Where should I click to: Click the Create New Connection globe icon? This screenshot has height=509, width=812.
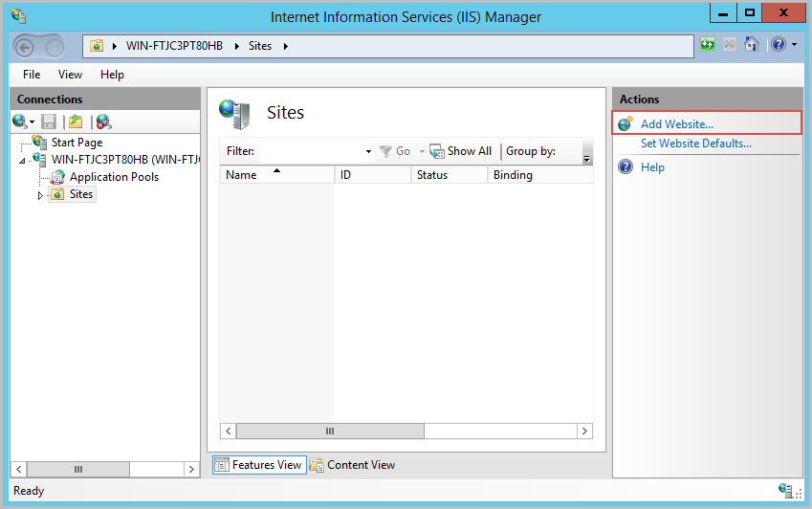tap(19, 122)
